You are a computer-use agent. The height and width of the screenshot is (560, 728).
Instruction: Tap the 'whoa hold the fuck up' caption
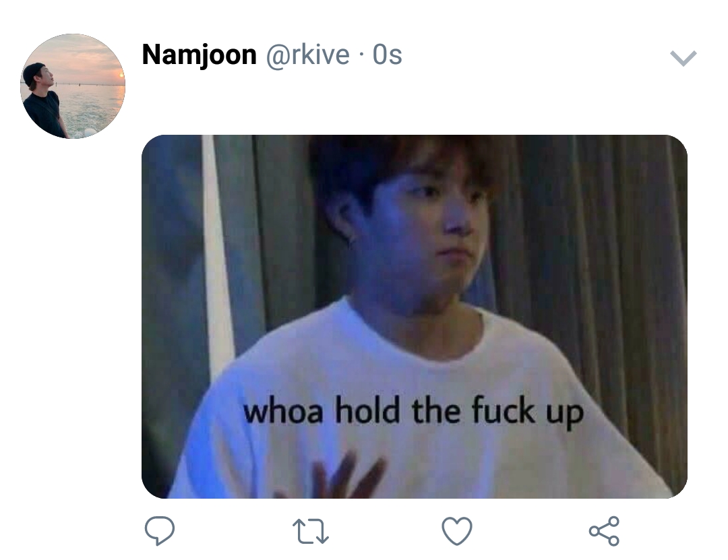click(x=413, y=412)
